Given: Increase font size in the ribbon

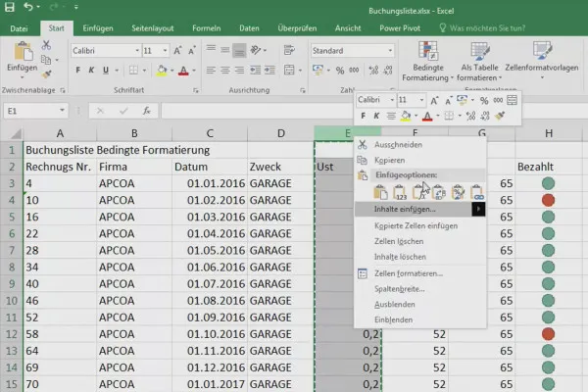Looking at the screenshot, I should (x=177, y=51).
